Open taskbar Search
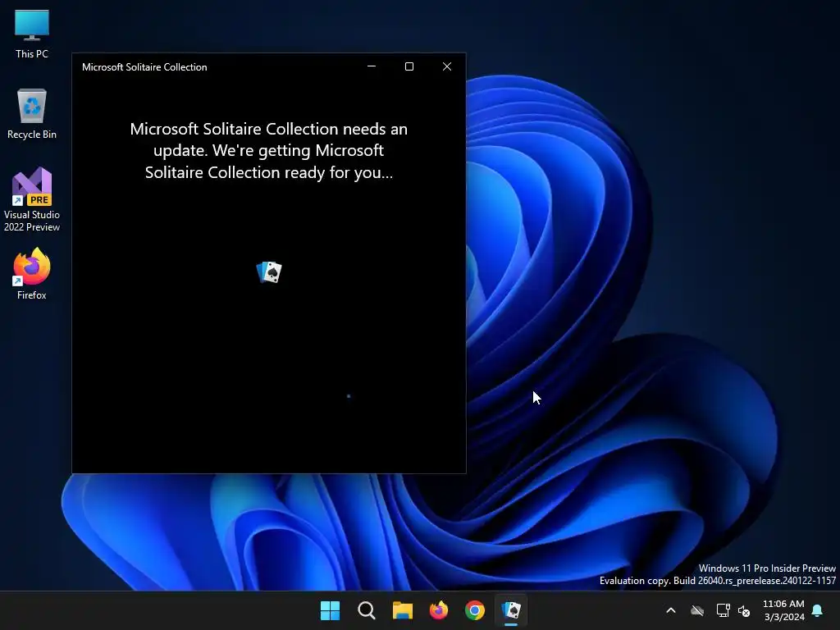 click(x=367, y=610)
